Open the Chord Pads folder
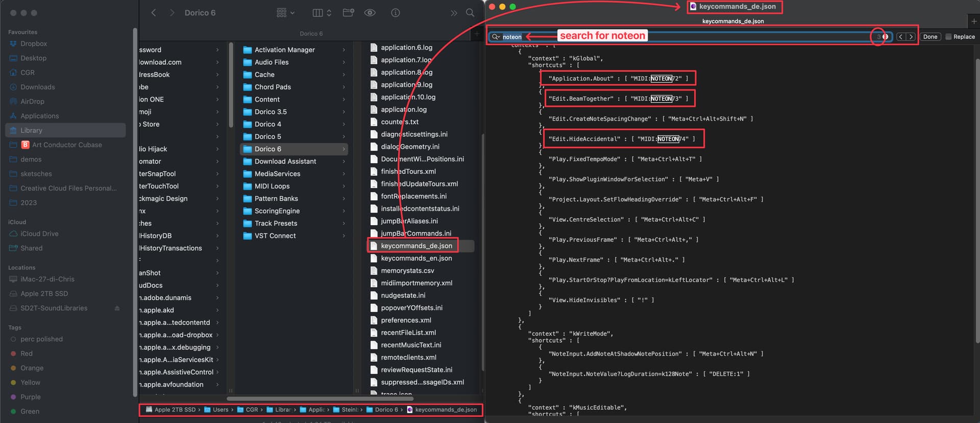Screen dimensions: 980x423 [x=273, y=87]
